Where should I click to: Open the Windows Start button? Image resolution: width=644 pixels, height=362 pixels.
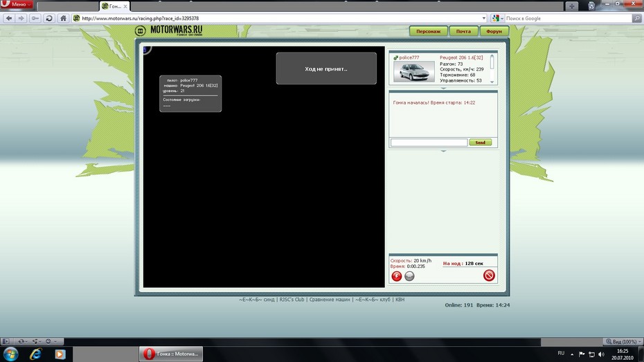pyautogui.click(x=10, y=354)
